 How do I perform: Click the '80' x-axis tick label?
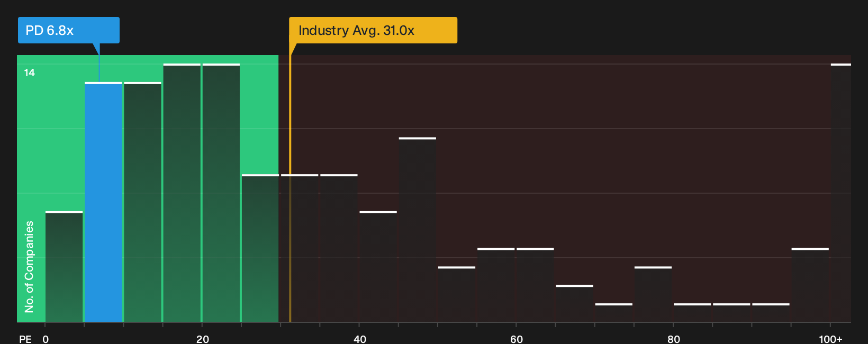point(674,339)
